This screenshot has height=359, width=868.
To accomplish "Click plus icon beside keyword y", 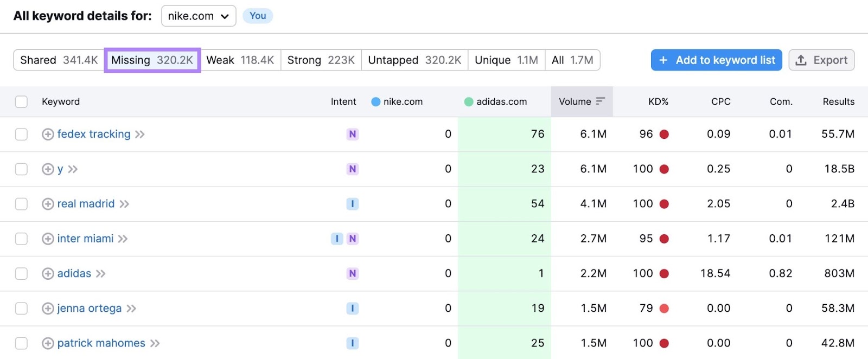I will tap(48, 169).
